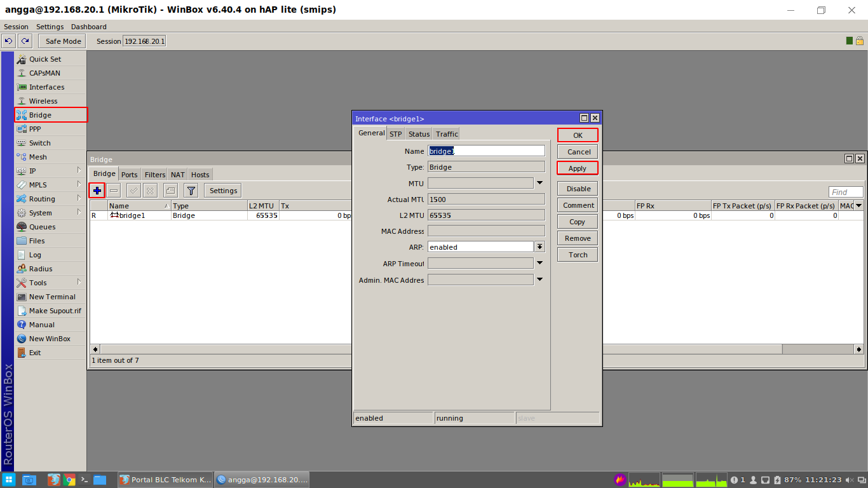Click the cross disable icon in Bridge toolbar
868x488 pixels.
click(150, 190)
